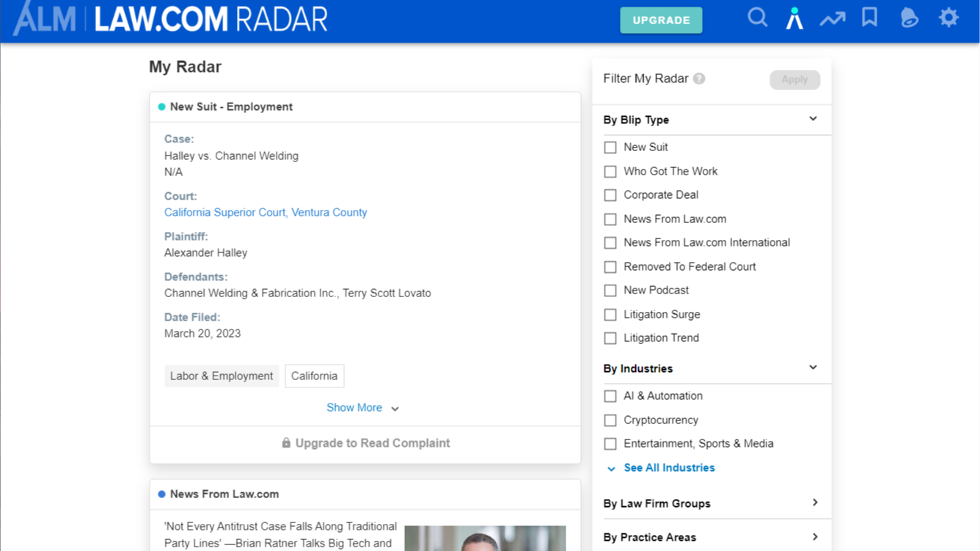The height and width of the screenshot is (551, 980).
Task: Click the March 20, 2023 filing date
Action: pyautogui.click(x=202, y=333)
